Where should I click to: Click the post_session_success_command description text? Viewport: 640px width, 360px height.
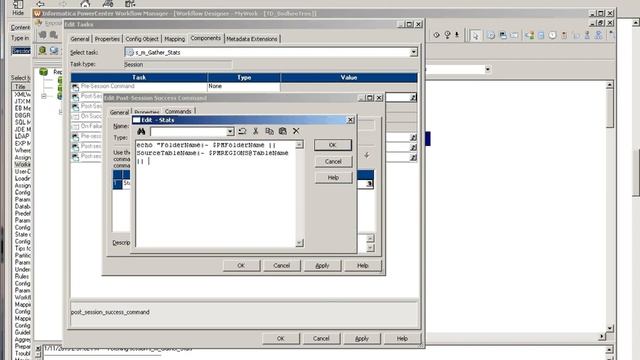pyautogui.click(x=110, y=312)
